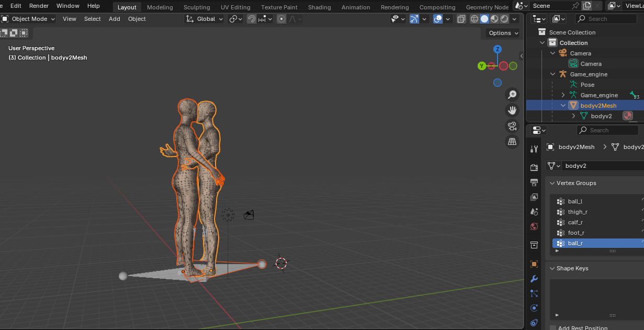644x330 pixels.
Task: Open the Object Mode dropdown
Action: pyautogui.click(x=28, y=19)
